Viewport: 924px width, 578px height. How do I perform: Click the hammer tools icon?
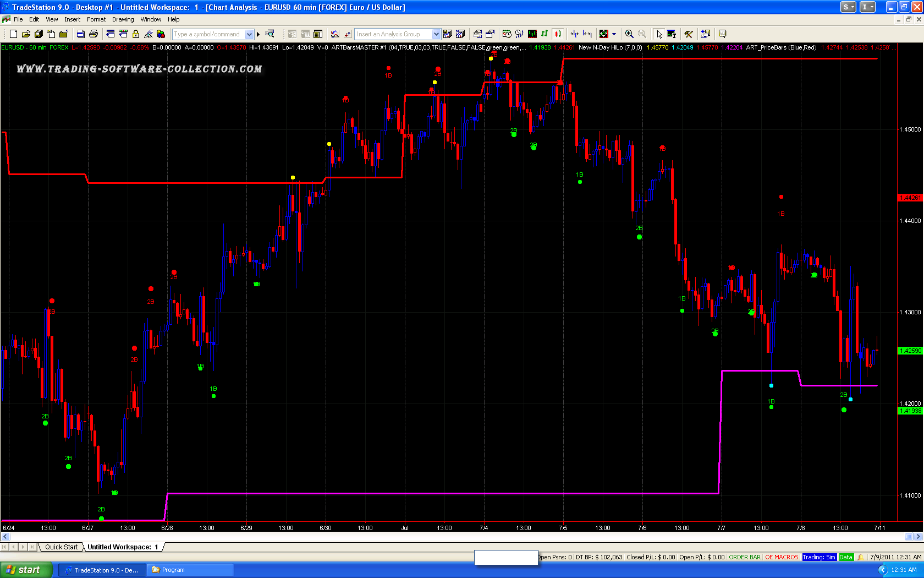688,34
